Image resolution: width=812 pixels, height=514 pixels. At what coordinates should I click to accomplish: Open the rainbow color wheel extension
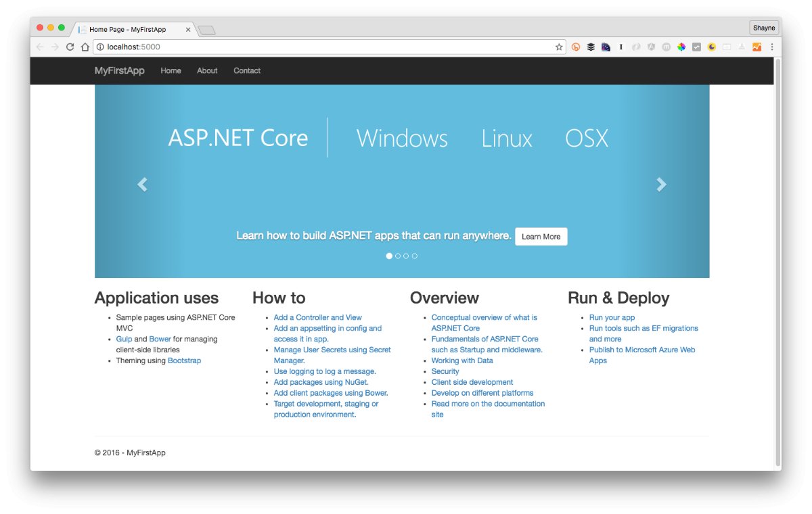[681, 47]
